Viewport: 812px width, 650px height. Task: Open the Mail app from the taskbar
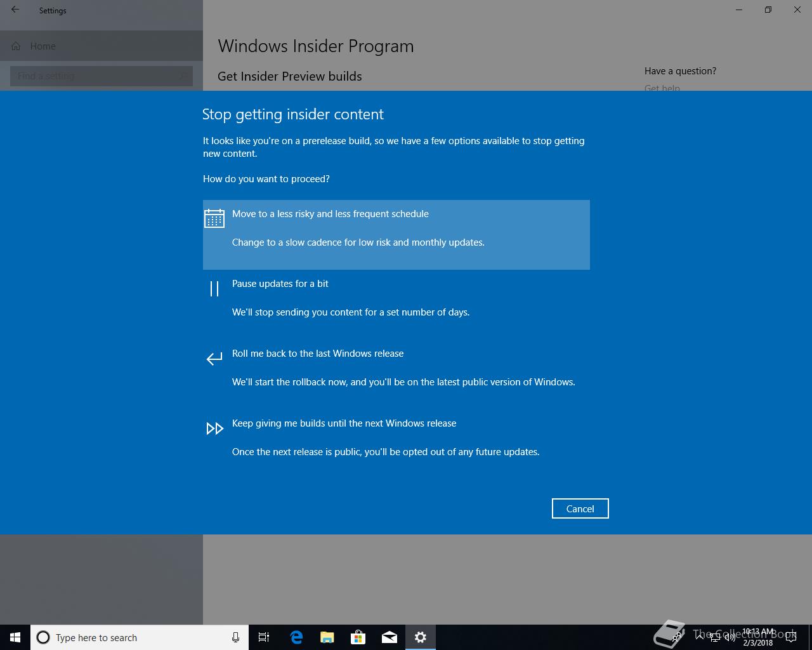390,637
